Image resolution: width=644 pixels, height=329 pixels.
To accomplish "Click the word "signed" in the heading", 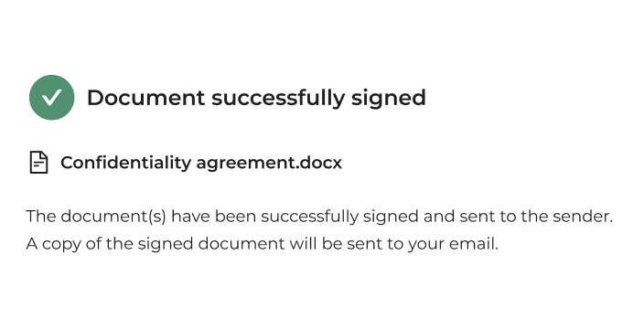I will point(389,99).
